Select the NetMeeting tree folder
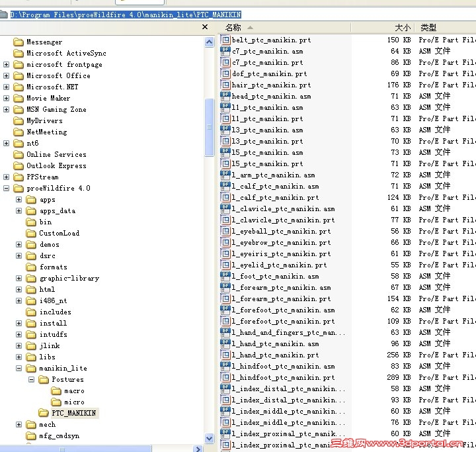 pyautogui.click(x=47, y=132)
